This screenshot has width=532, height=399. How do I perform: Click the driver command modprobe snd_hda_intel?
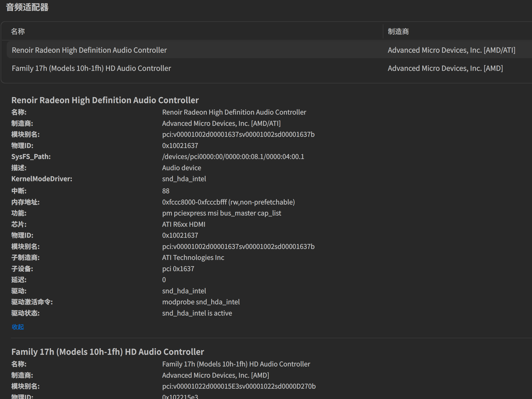201,302
